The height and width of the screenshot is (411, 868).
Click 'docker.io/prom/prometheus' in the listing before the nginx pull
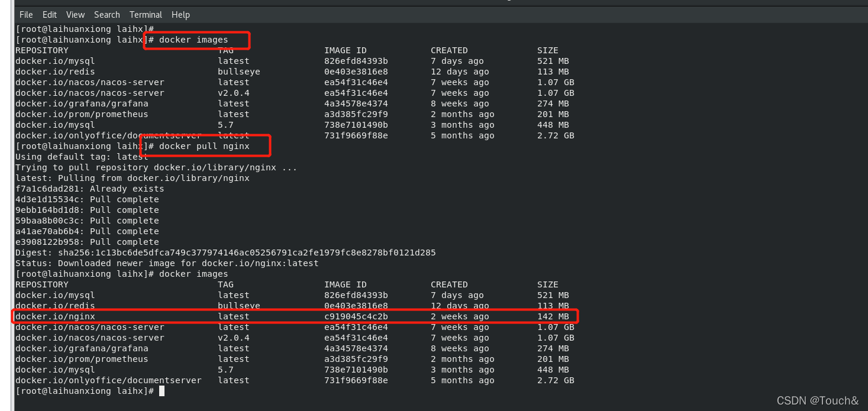(82, 114)
